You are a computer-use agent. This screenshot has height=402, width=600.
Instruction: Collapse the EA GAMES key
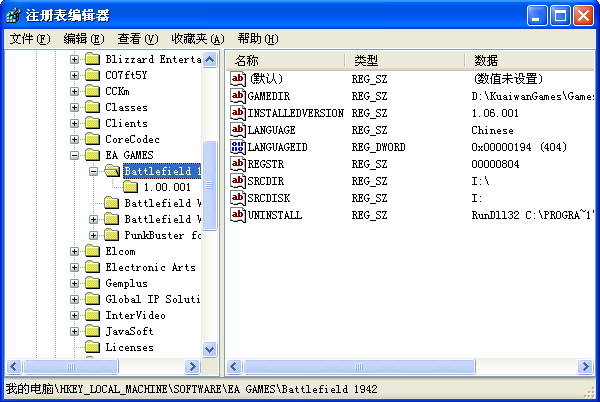(x=75, y=155)
